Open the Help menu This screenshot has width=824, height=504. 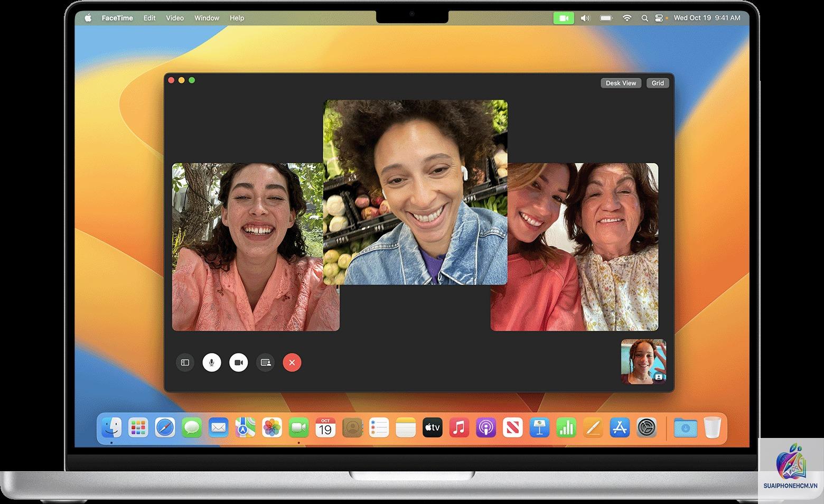click(x=237, y=18)
